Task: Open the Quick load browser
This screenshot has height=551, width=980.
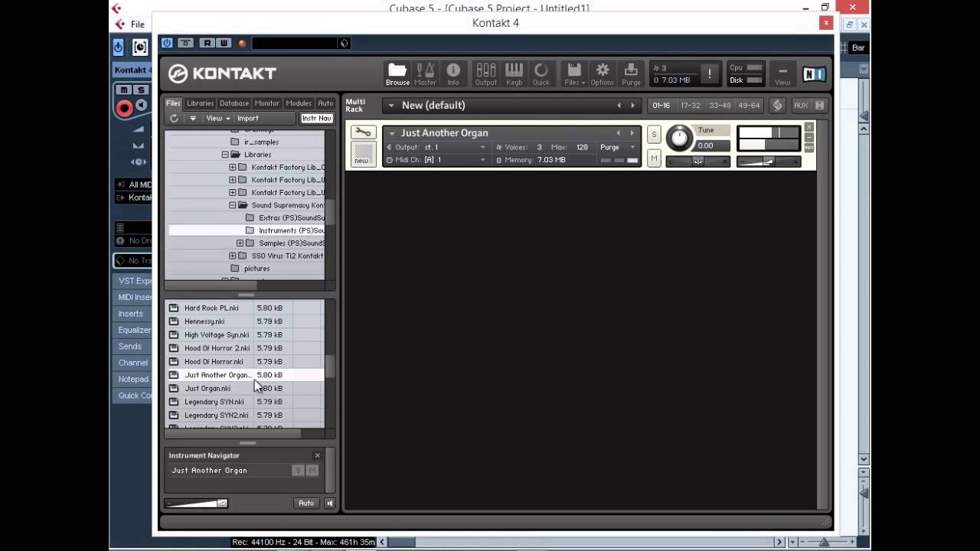Action: click(x=541, y=73)
